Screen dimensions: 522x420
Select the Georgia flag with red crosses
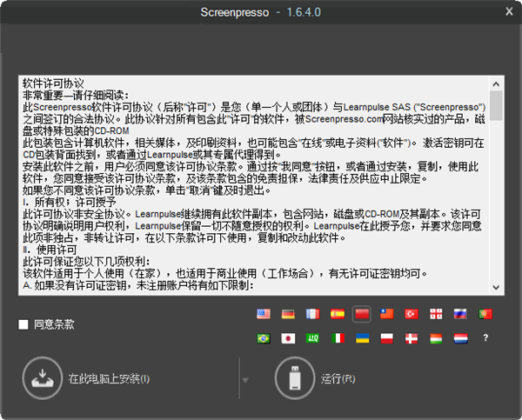coord(436,314)
